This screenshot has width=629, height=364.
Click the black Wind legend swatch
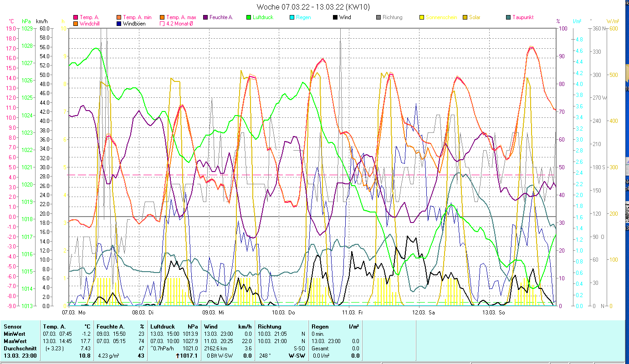(x=335, y=18)
